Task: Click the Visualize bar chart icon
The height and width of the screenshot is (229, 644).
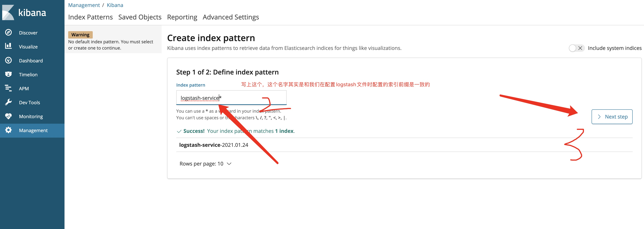Action: [8, 46]
